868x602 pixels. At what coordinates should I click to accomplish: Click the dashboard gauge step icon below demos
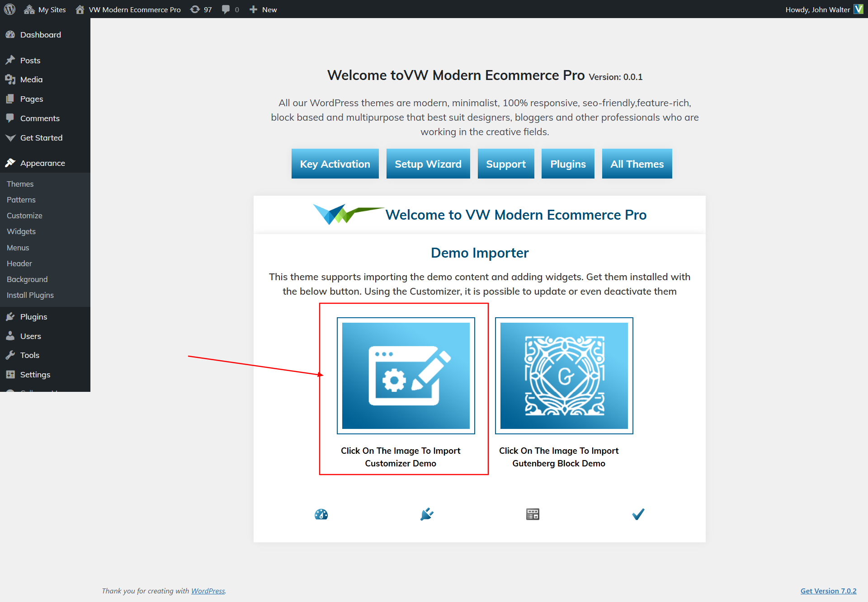click(x=321, y=514)
